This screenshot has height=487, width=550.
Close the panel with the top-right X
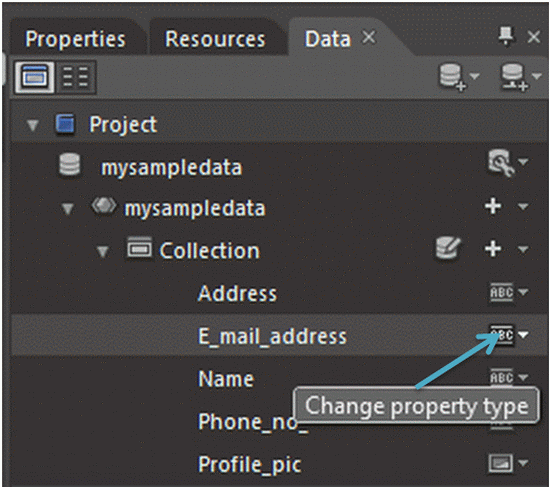pyautogui.click(x=534, y=37)
